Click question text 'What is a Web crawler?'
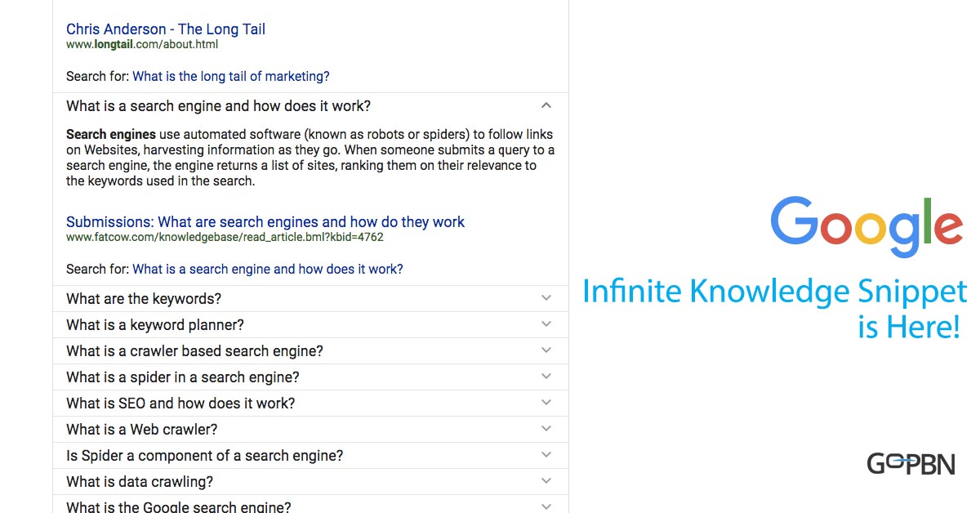Viewport: 980px width, 513px height. [142, 430]
